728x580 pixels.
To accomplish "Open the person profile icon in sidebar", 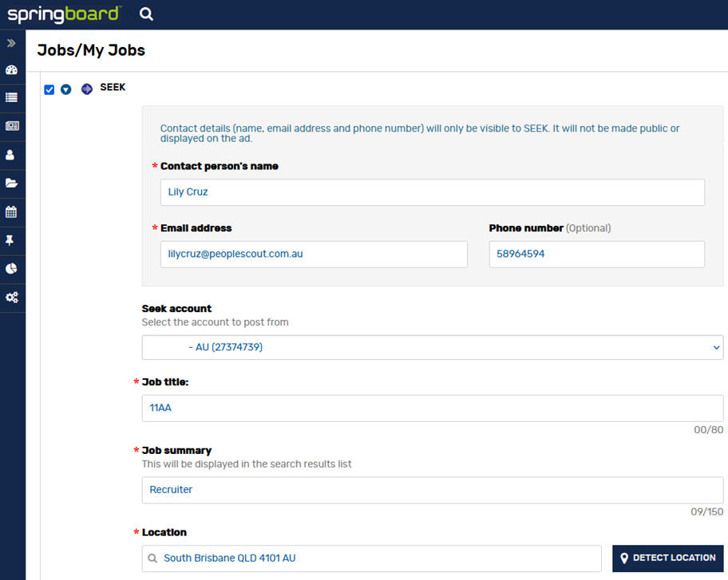I will [10, 155].
